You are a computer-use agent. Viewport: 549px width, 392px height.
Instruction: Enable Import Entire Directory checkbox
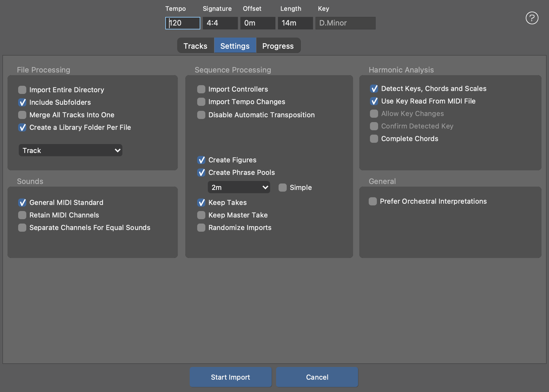pos(22,90)
